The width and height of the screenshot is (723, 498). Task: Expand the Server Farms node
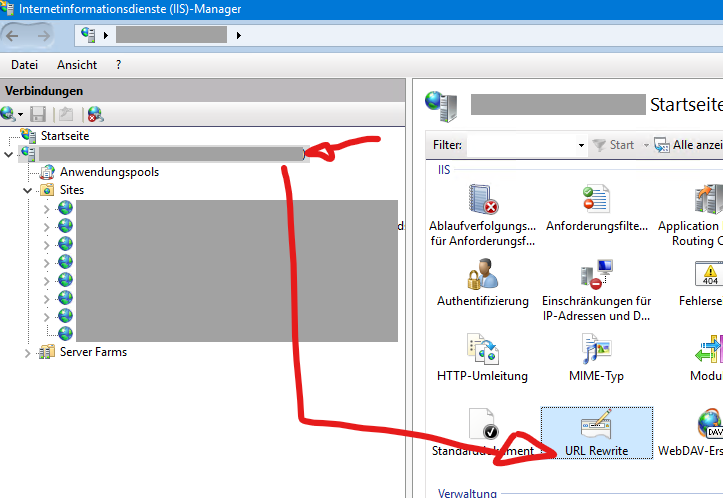(28, 352)
